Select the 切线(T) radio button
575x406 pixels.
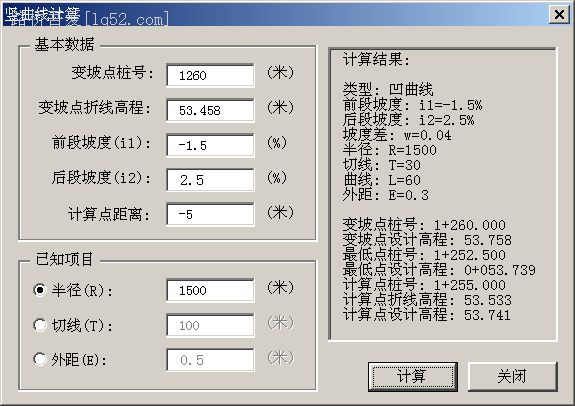tap(40, 325)
